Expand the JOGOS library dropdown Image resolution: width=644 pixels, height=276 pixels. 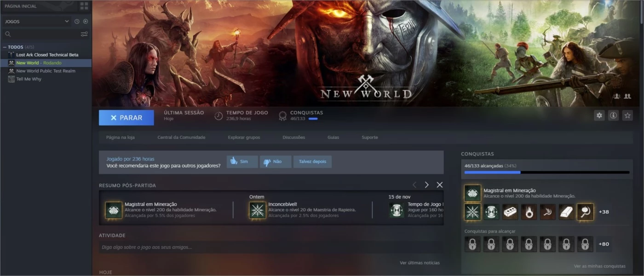[37, 21]
